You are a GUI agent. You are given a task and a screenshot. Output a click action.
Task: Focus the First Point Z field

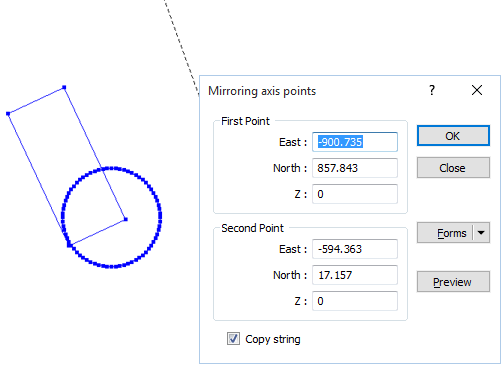355,194
